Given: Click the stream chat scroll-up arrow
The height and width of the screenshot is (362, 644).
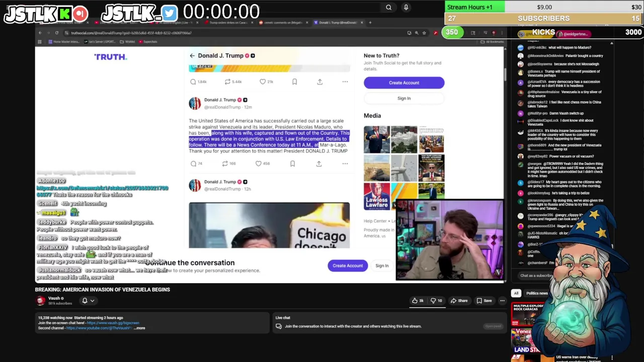Looking at the screenshot, I should point(612,43).
